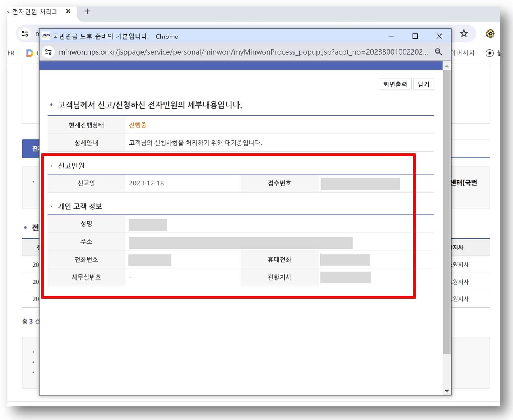Click popup scrollbar up arrow
Viewport: 513px width, 420px height.
(447, 66)
